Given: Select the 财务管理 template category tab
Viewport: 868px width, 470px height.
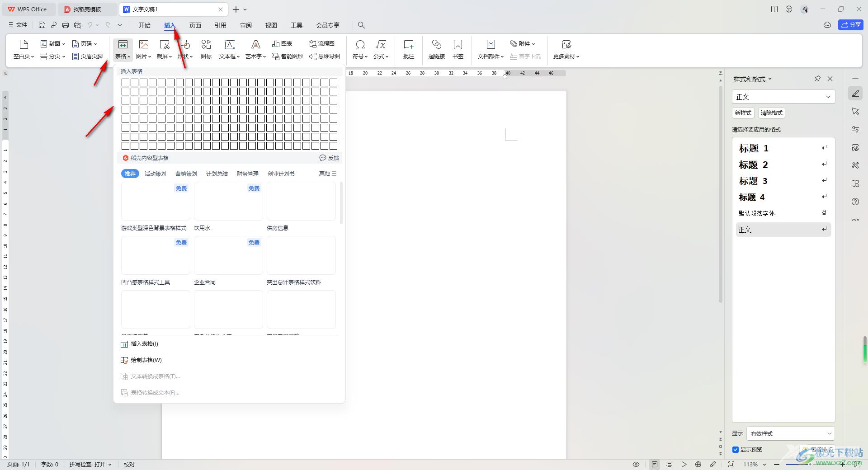Looking at the screenshot, I should pyautogui.click(x=247, y=174).
